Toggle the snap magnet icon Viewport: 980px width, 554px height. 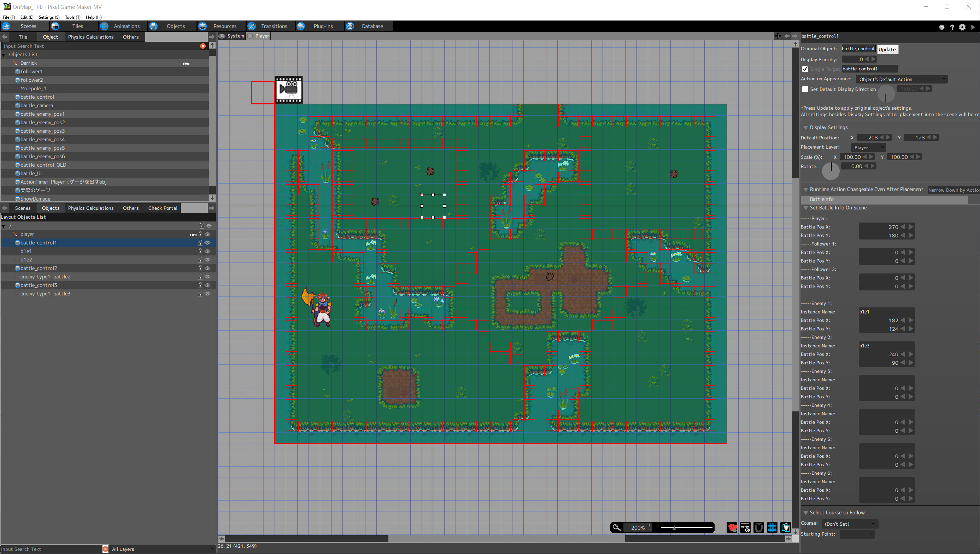(758, 528)
